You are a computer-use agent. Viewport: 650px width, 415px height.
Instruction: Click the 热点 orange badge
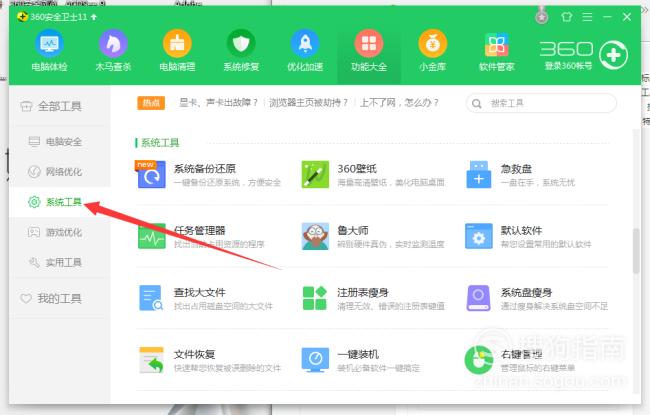coord(151,103)
